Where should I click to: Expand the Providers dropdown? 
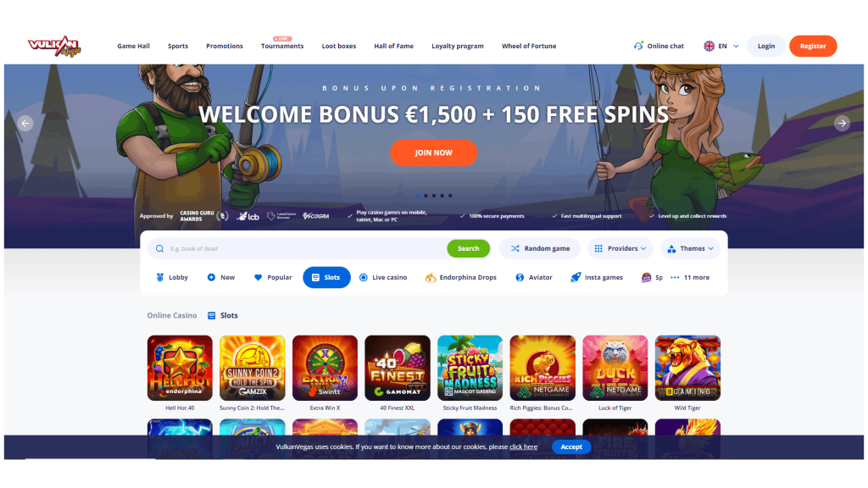point(620,248)
